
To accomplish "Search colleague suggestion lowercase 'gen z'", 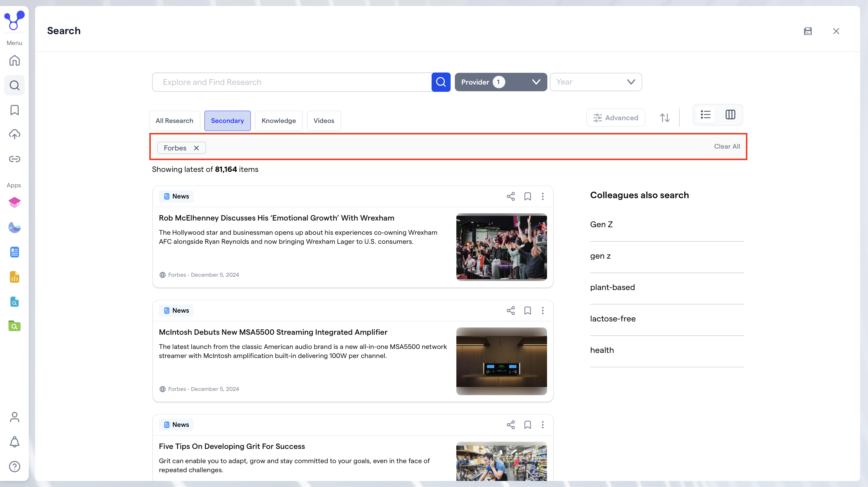I will tap(600, 256).
